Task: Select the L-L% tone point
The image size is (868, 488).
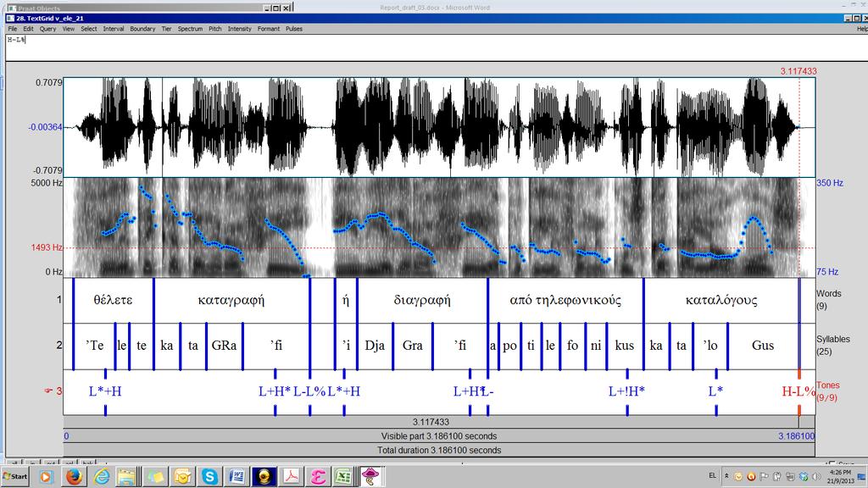Action: (x=309, y=391)
